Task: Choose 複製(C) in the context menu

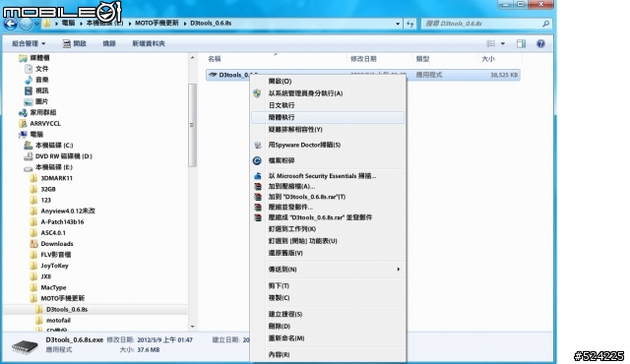Action: tap(328, 298)
